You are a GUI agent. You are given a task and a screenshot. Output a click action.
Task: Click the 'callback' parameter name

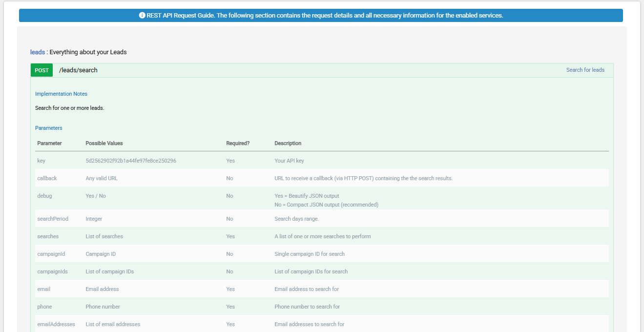(47, 178)
